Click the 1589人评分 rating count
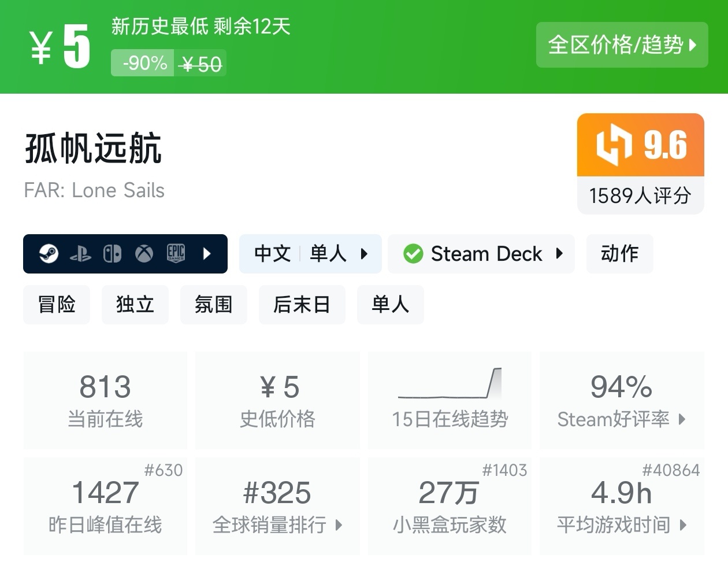Screen dimensions: 728x569 click(x=640, y=195)
